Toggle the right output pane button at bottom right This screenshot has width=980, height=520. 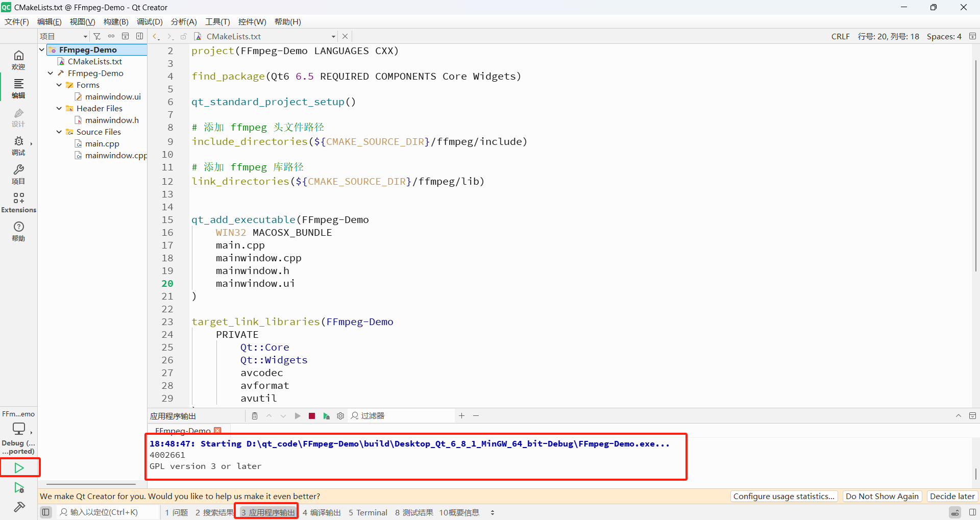(x=973, y=512)
